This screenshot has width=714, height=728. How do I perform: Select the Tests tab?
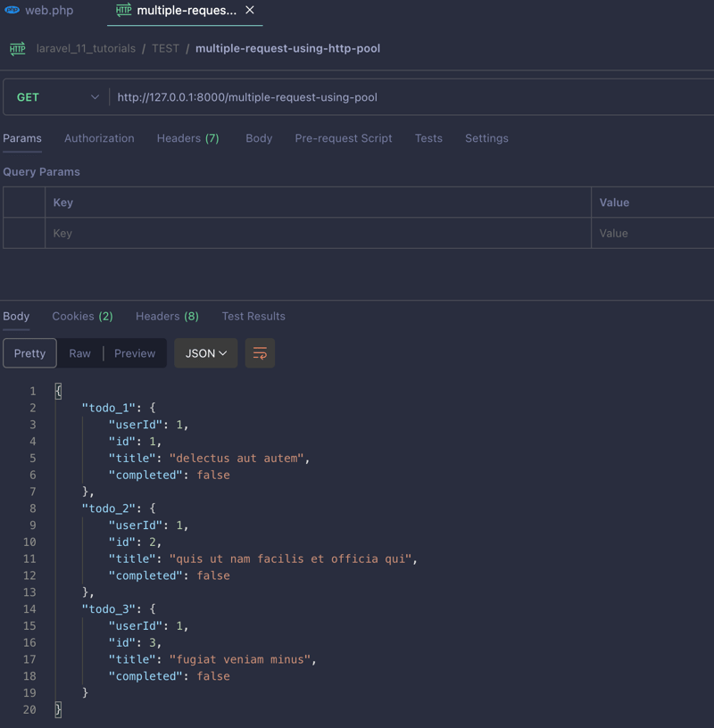(428, 138)
